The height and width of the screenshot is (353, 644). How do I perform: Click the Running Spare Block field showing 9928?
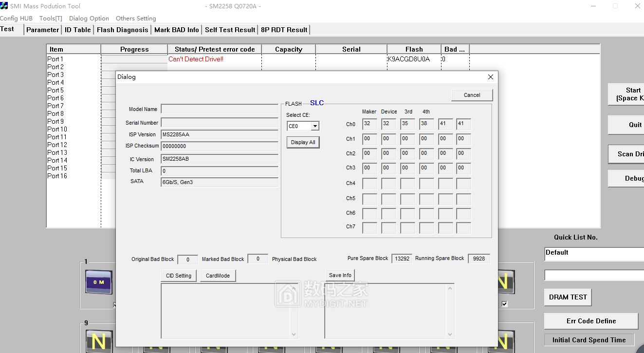[479, 259]
